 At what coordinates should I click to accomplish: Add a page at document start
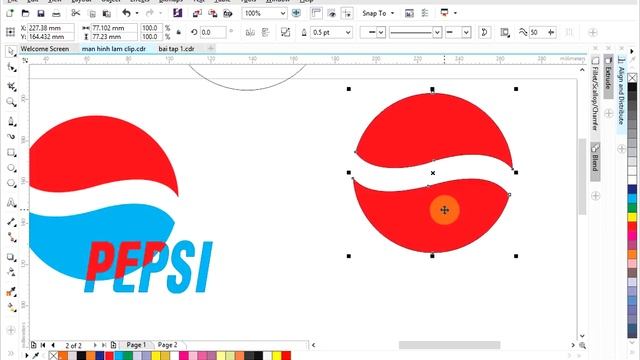point(33,345)
